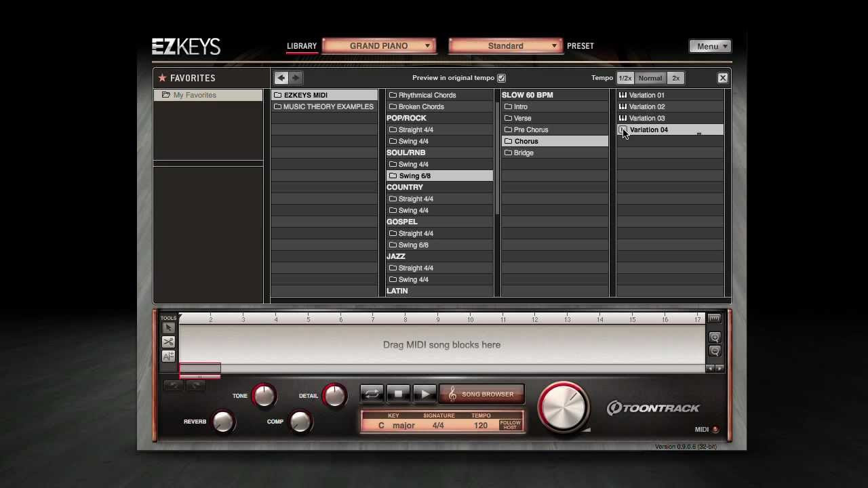This screenshot has height=488, width=868.
Task: Set preview tempo to 1/2x
Action: (625, 78)
